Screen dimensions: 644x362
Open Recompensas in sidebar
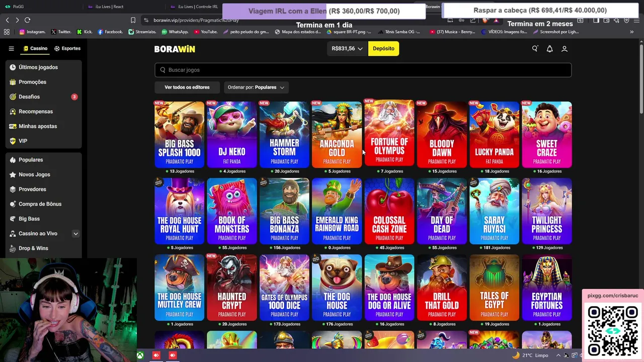[x=43, y=112]
